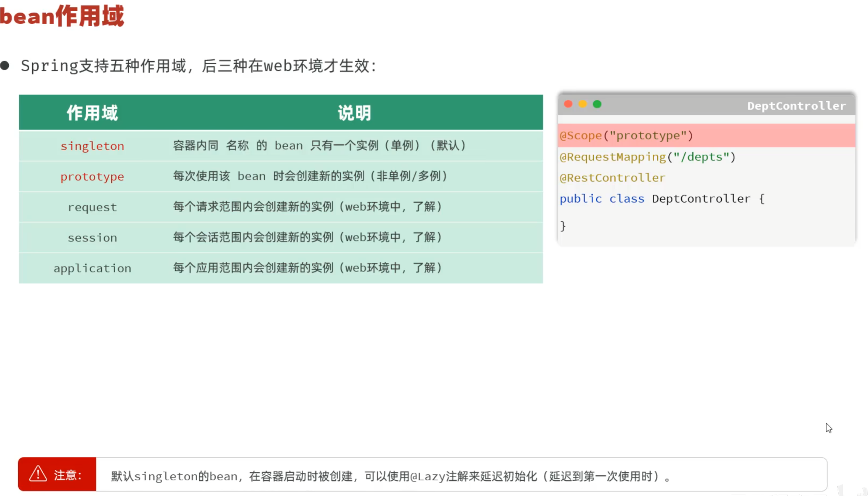
Task: Click the yellow minimize dot in code window
Action: coord(582,104)
